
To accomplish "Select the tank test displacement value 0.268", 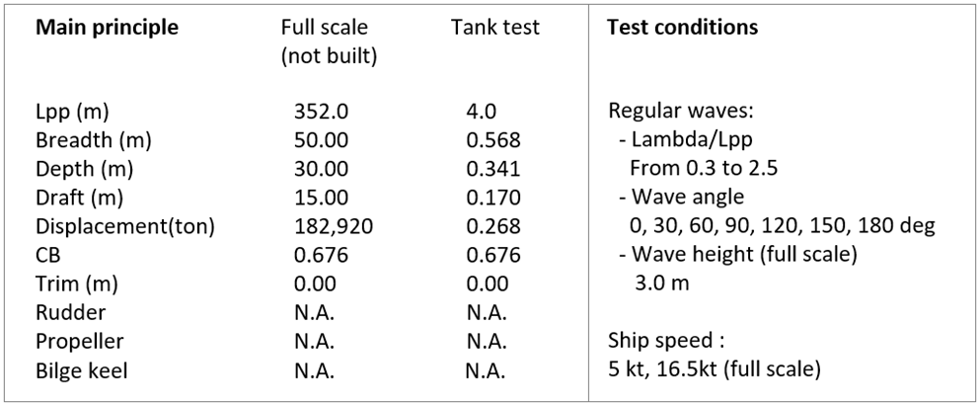I will [x=492, y=226].
